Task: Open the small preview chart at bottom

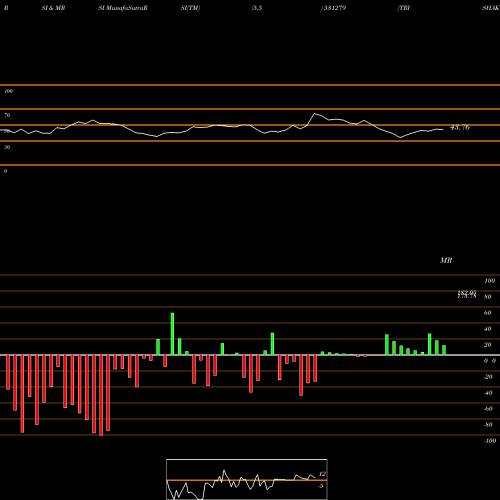Action: 247,479
